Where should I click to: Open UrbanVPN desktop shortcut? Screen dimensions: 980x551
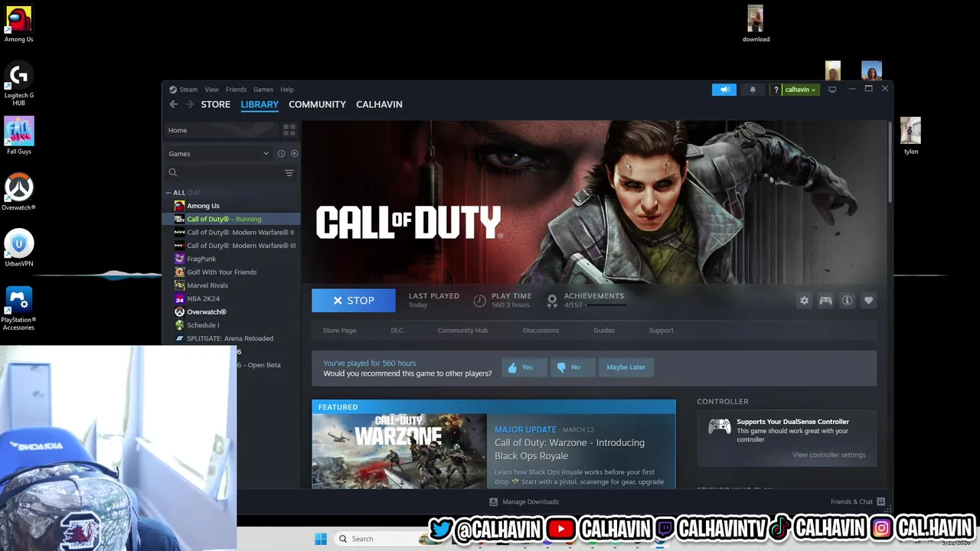(19, 248)
